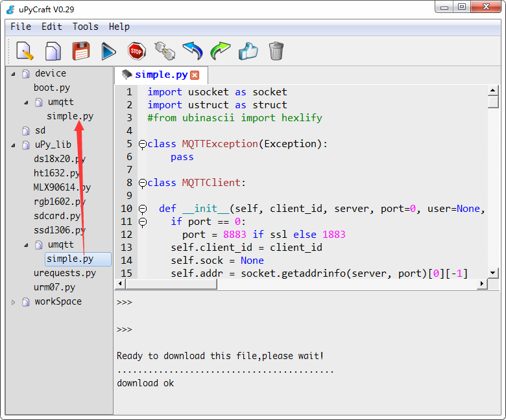Open the Help menu
This screenshot has height=420, width=506.
[119, 27]
